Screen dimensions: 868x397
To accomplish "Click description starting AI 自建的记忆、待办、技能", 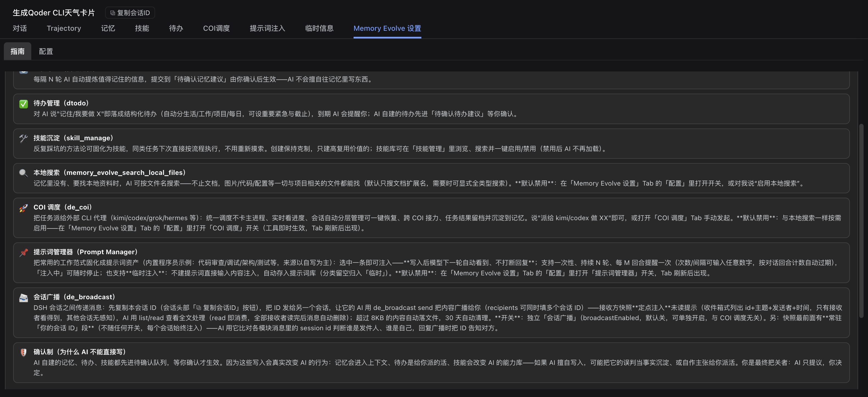I will click(438, 368).
